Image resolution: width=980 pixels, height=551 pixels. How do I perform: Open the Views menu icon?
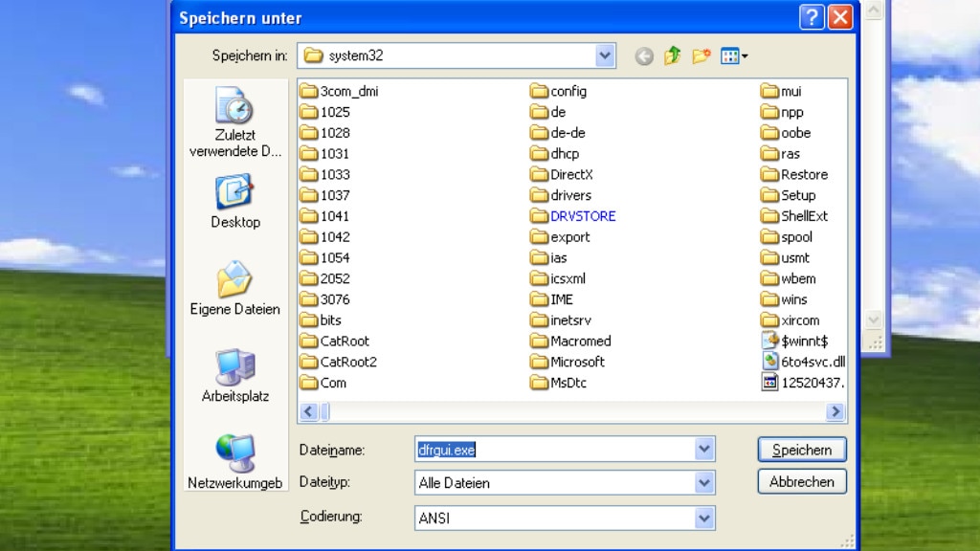pos(729,55)
